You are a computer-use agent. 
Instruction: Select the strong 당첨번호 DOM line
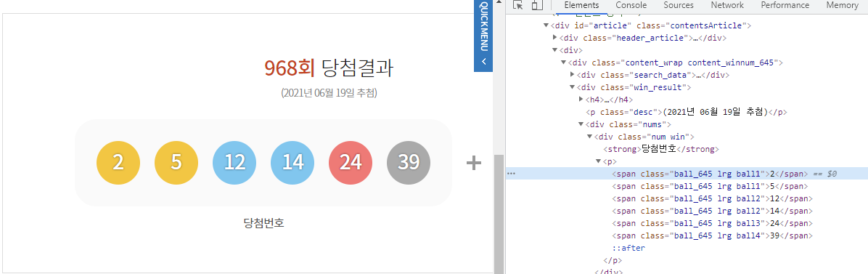[x=661, y=149]
